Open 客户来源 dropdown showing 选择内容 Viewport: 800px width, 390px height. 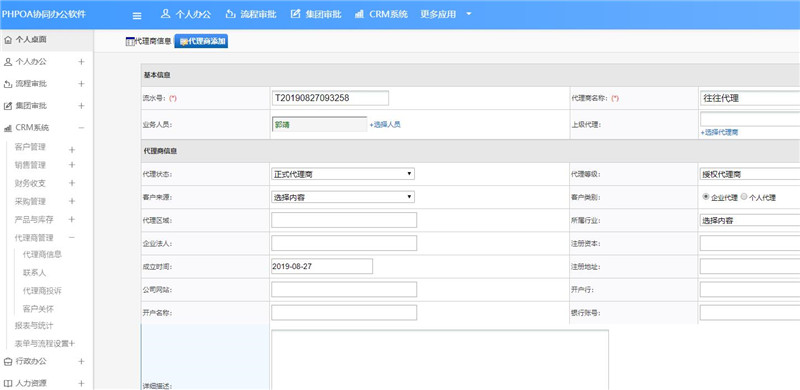tap(343, 197)
